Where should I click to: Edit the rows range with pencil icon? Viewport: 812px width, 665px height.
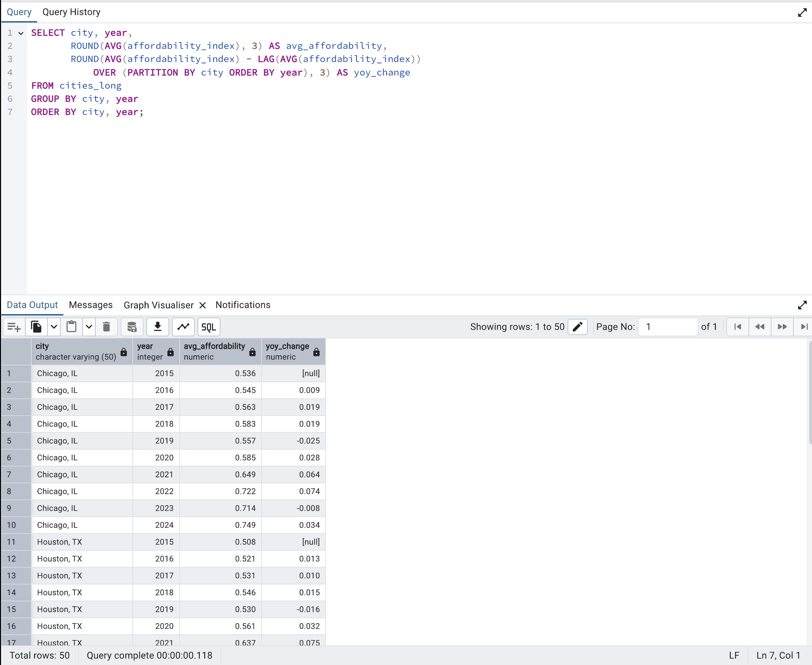[x=577, y=327]
